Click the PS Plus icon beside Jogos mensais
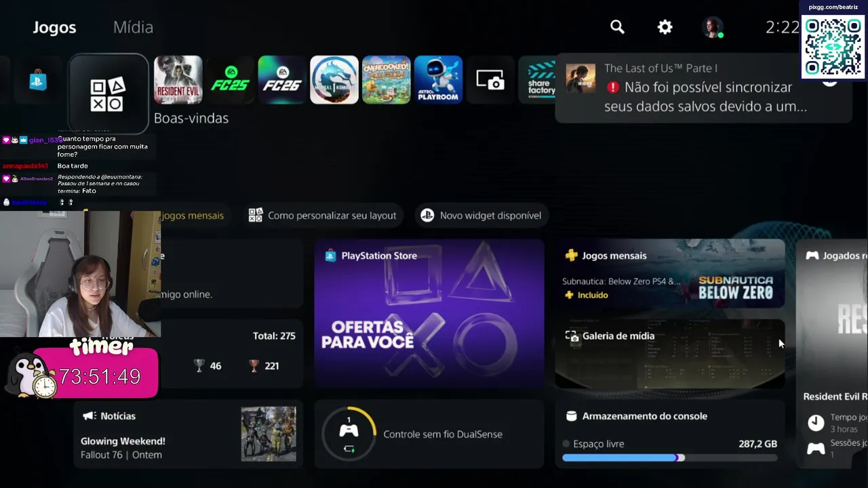The width and height of the screenshot is (868, 488). (x=572, y=256)
